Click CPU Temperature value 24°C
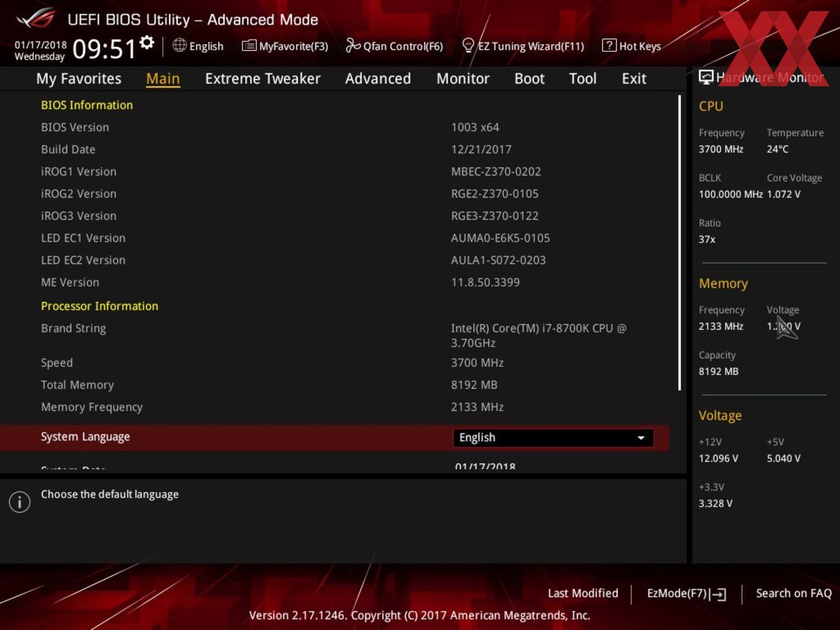Viewport: 840px width, 630px height. pyautogui.click(x=778, y=149)
